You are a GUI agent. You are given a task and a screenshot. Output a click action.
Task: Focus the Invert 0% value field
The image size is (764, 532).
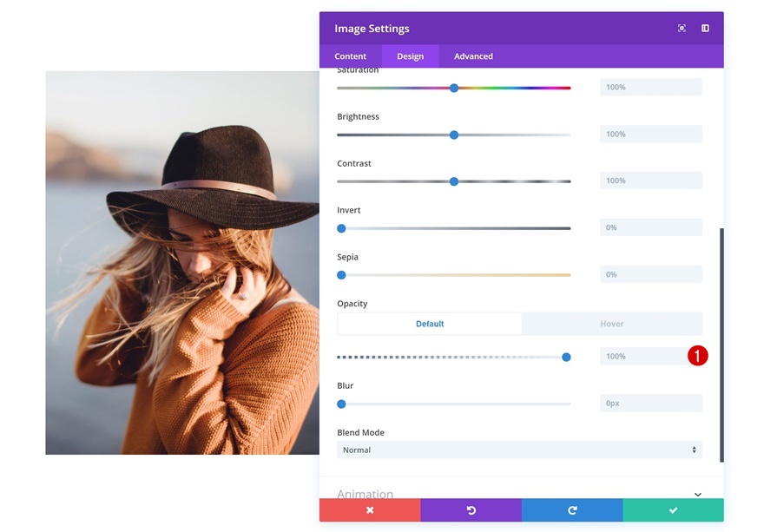pyautogui.click(x=651, y=227)
